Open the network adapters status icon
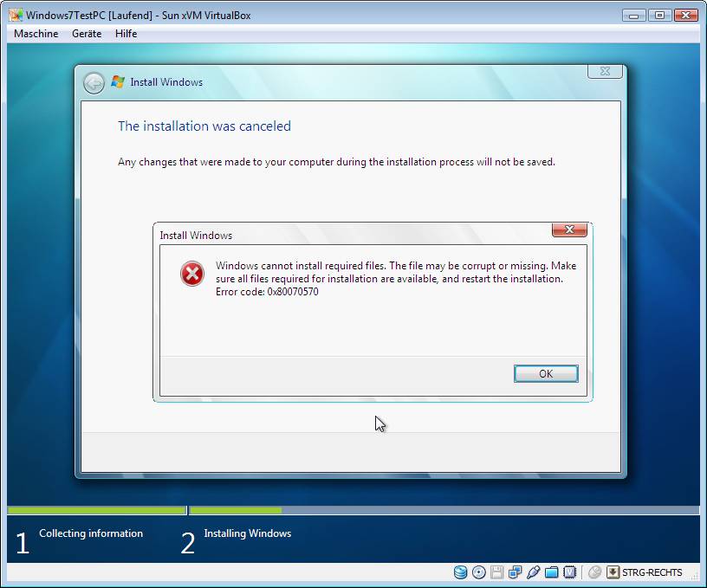Viewport: 707px width, 588px height. 515,572
